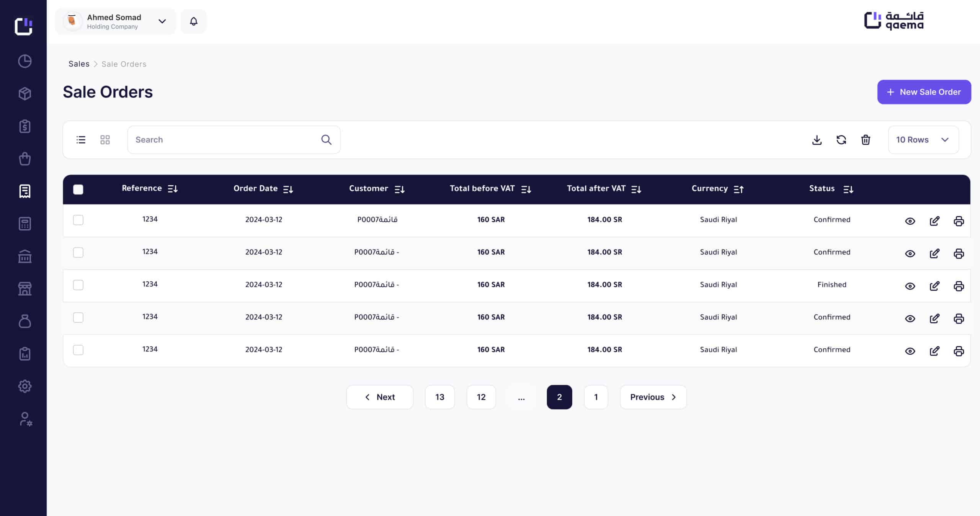Click the New Sale Order button

pos(924,92)
